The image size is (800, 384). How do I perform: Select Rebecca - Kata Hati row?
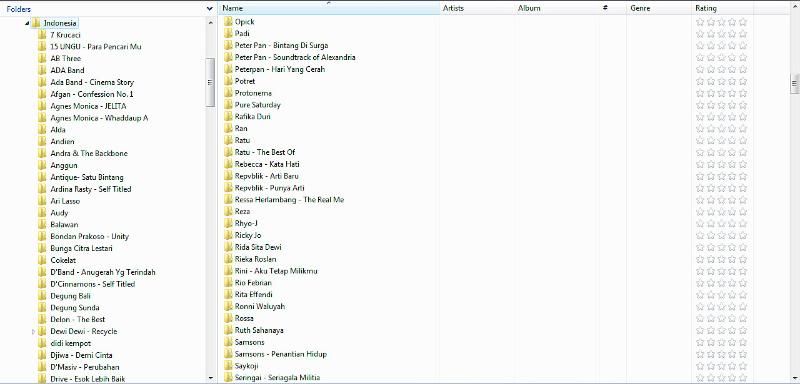click(267, 164)
